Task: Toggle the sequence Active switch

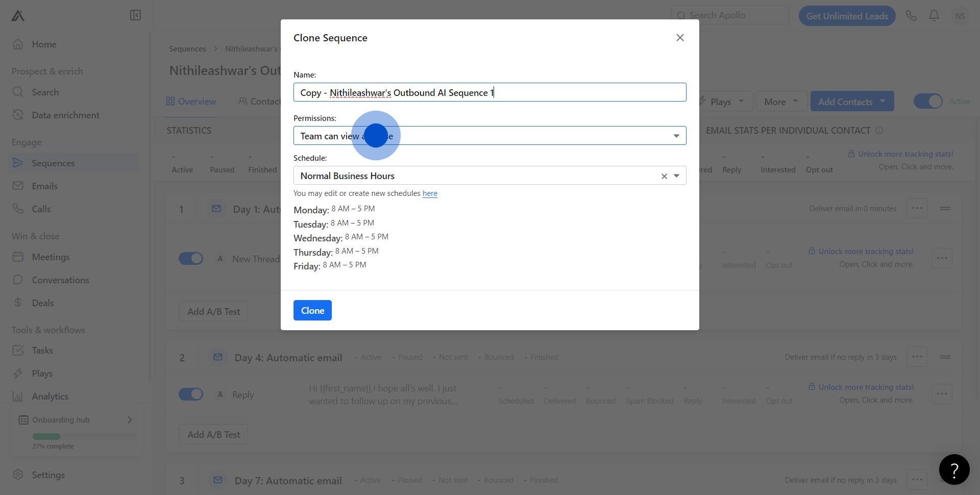Action: [928, 102]
